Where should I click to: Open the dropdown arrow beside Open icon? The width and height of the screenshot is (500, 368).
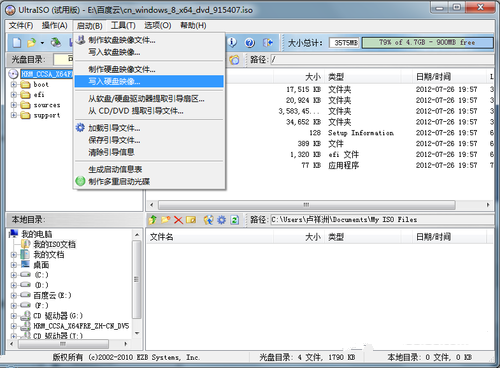pos(42,43)
